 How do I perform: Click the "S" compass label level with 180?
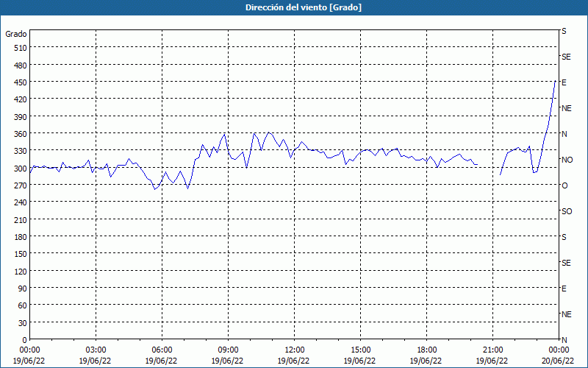point(564,237)
